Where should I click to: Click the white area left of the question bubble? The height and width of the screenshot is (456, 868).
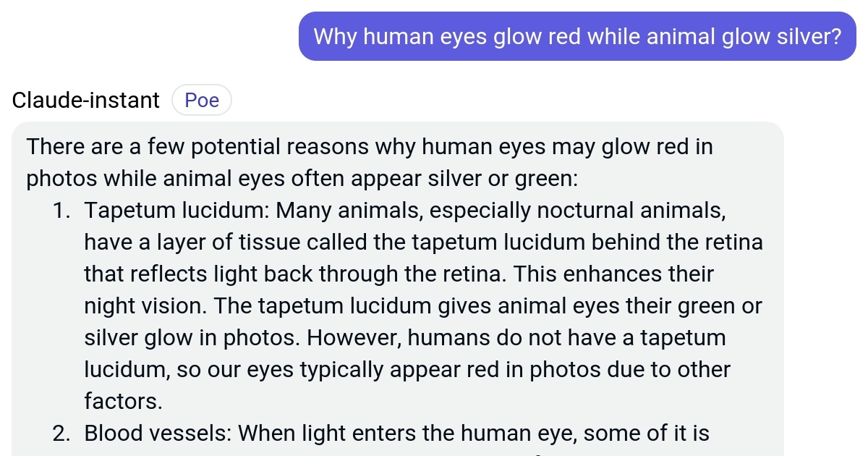coord(145,35)
